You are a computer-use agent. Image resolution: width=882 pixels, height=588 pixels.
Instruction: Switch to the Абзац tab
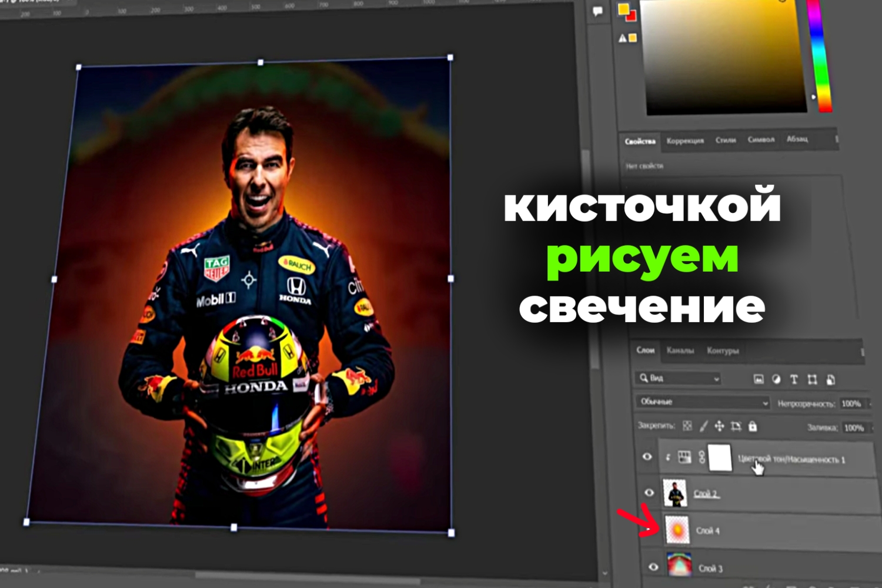pyautogui.click(x=797, y=139)
